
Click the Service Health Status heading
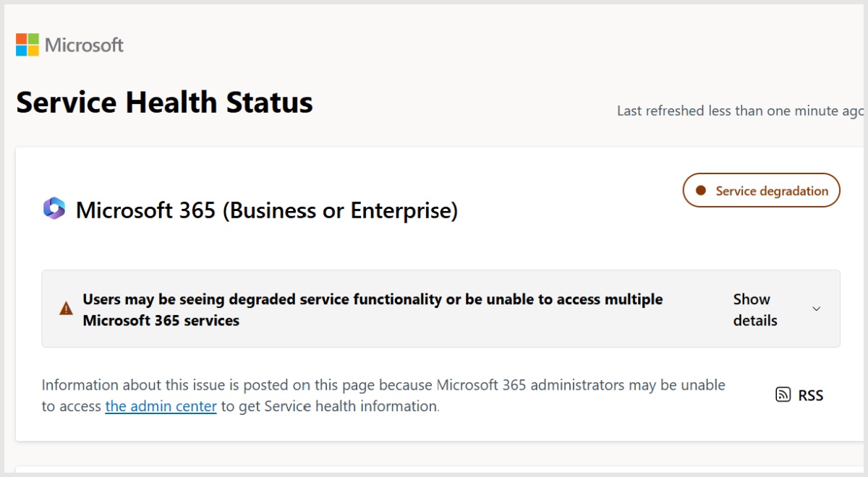tap(165, 103)
